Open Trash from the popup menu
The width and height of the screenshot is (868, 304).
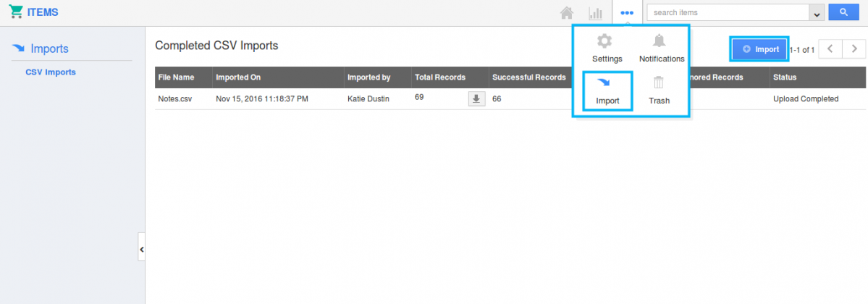coord(659,90)
